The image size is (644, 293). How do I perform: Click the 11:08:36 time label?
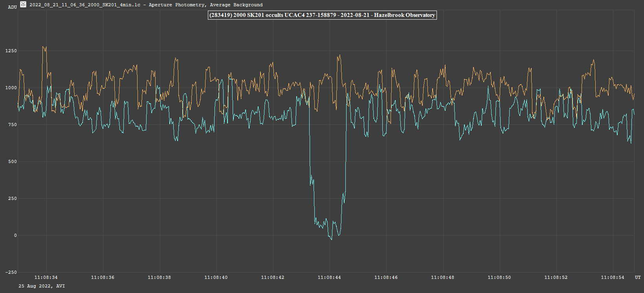[x=103, y=277]
